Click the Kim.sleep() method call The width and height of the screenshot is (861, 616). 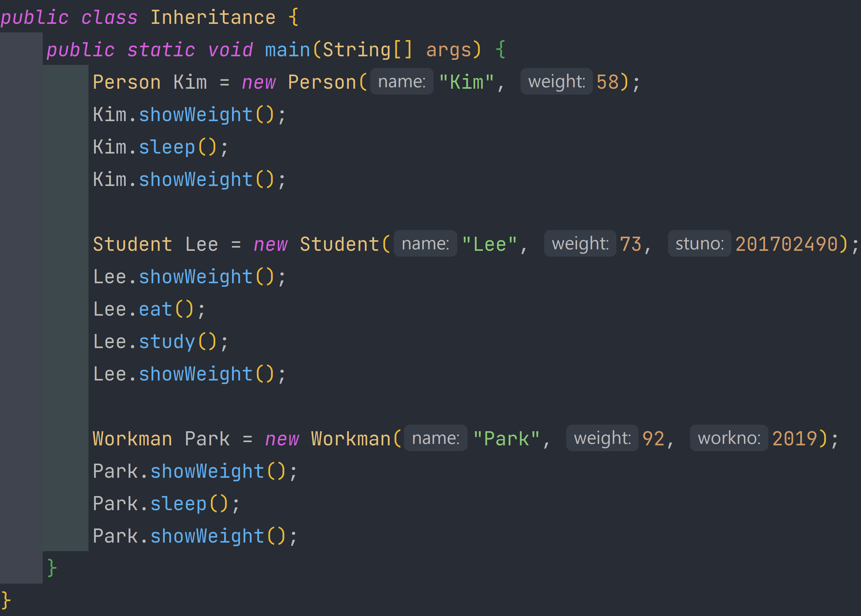pos(167,147)
